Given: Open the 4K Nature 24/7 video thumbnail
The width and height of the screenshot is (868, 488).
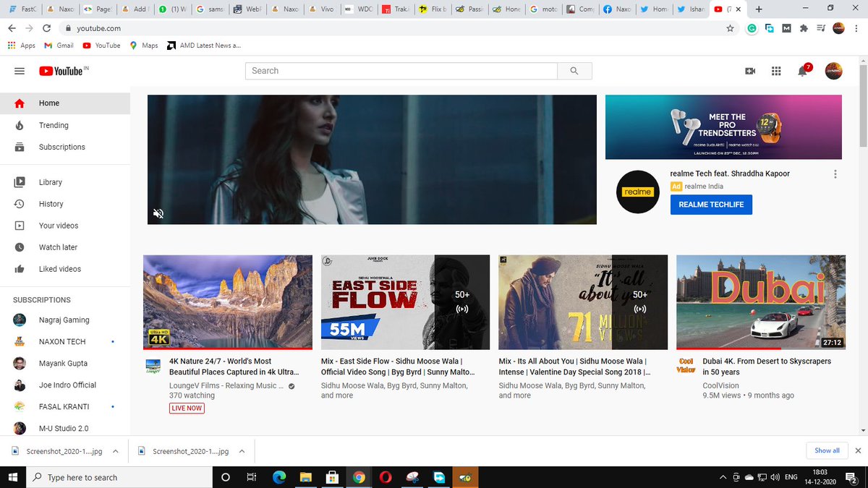Looking at the screenshot, I should point(228,302).
